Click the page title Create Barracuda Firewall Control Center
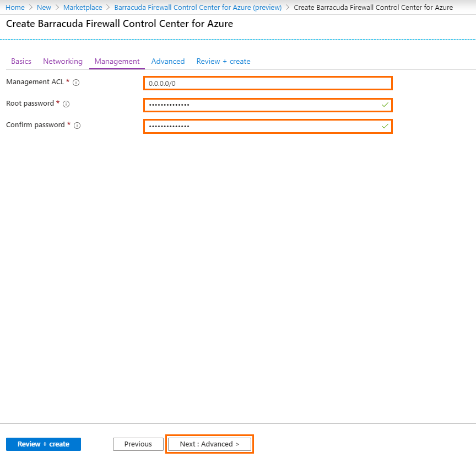The height and width of the screenshot is (463, 476). pyautogui.click(x=120, y=24)
